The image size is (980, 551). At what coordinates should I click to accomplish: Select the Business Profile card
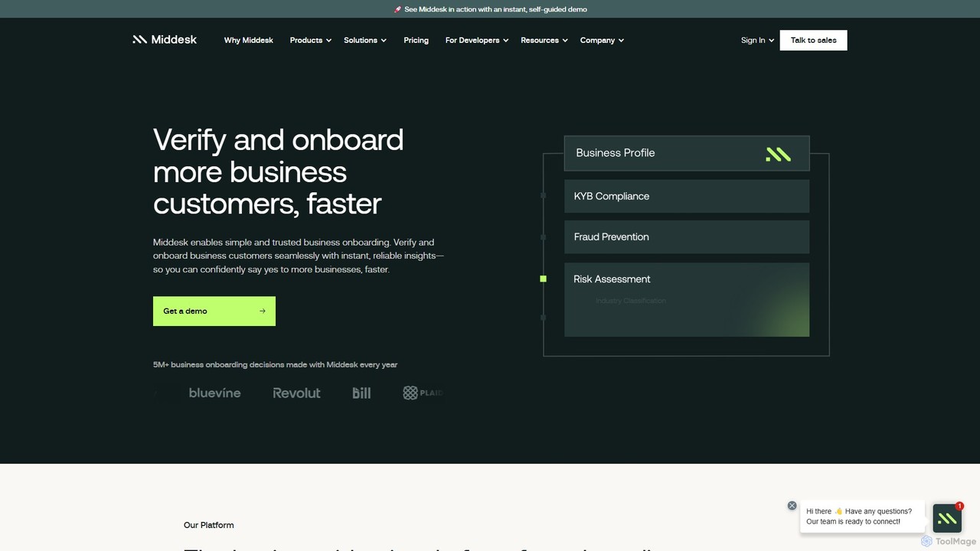pyautogui.click(x=687, y=153)
